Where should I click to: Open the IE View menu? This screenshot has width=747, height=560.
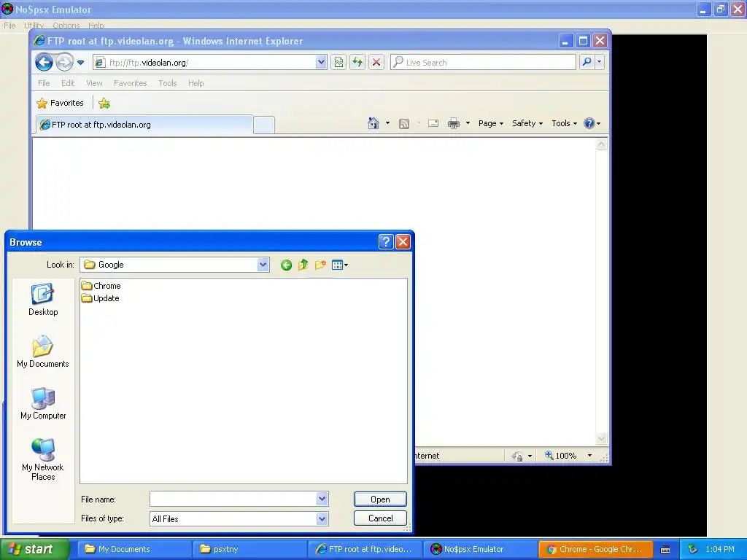94,83
